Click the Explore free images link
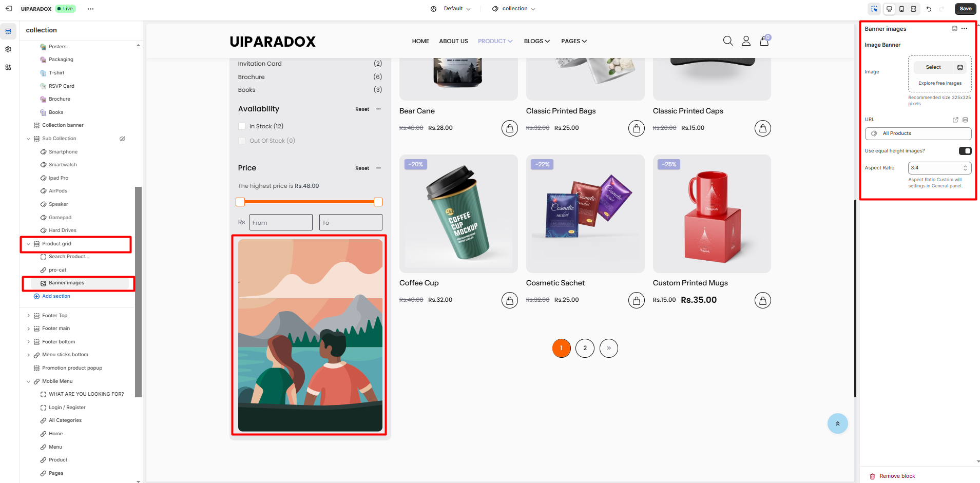980x483 pixels. [x=940, y=83]
